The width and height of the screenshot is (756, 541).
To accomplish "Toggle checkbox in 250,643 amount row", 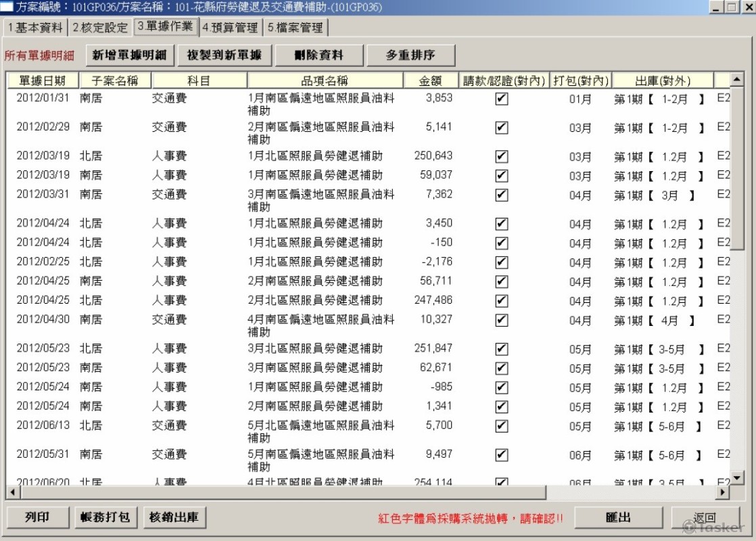I will [x=501, y=157].
